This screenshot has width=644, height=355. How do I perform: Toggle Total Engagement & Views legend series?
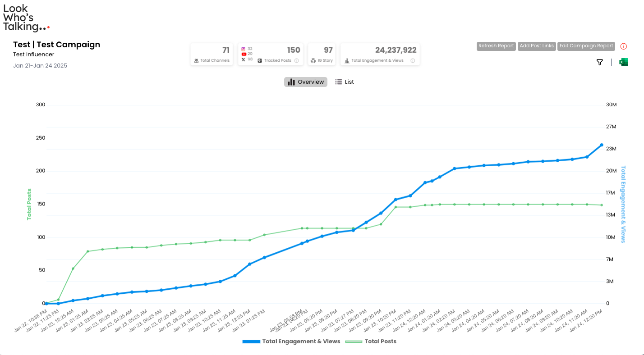291,341
